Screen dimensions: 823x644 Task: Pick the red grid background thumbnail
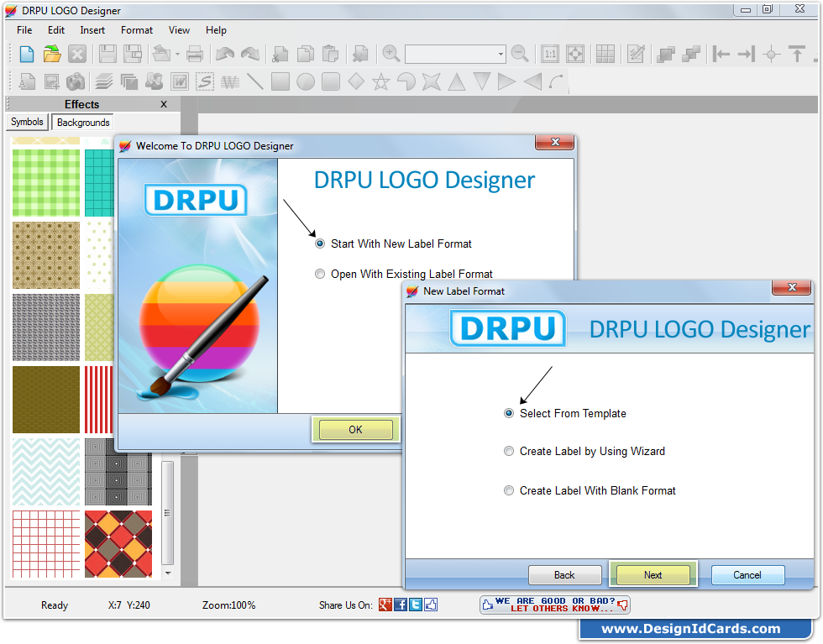46,544
